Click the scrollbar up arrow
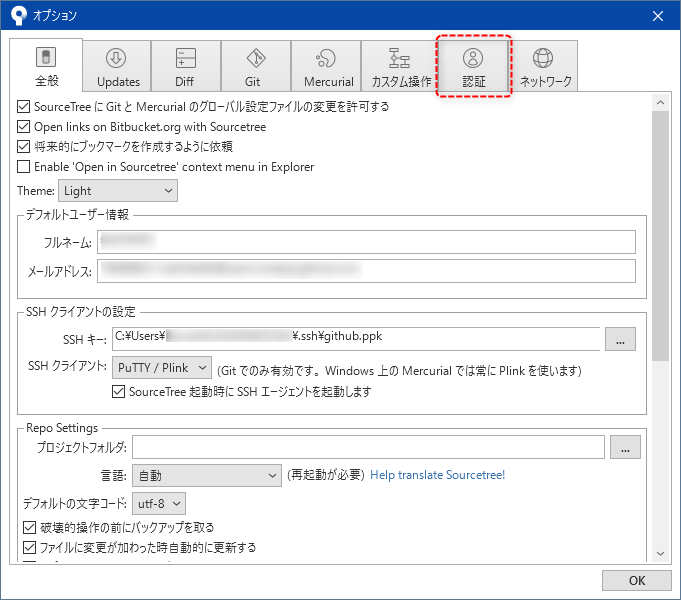The image size is (681, 600). pos(661,103)
